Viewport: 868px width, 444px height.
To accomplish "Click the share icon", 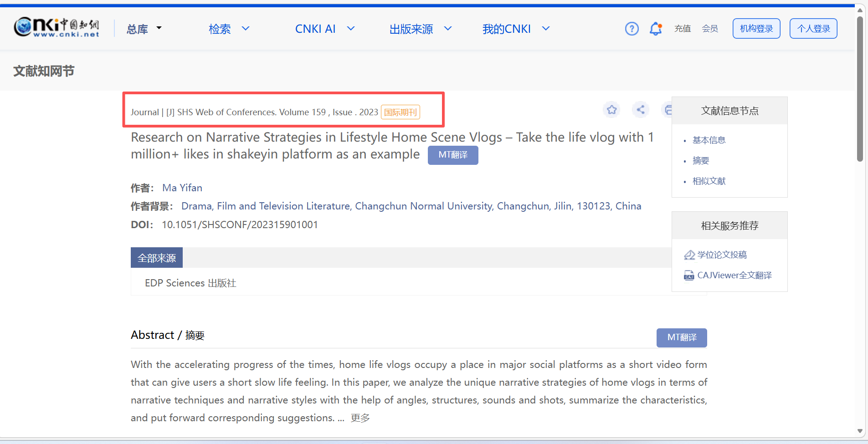I will (x=641, y=110).
